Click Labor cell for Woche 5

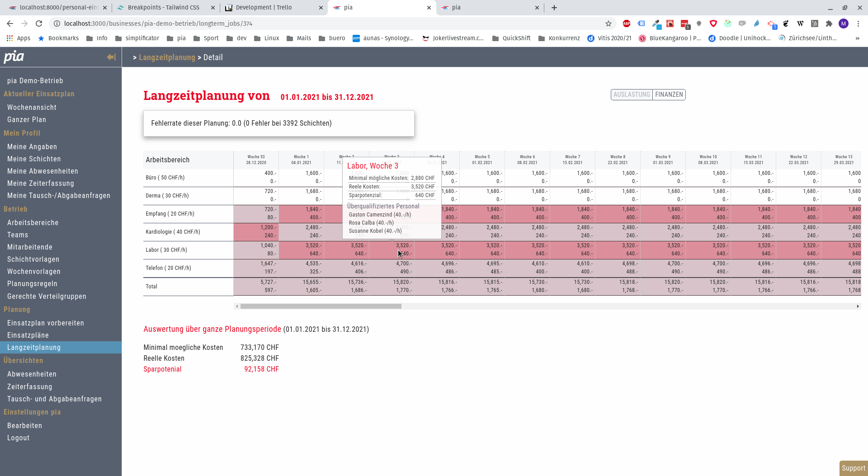(482, 250)
